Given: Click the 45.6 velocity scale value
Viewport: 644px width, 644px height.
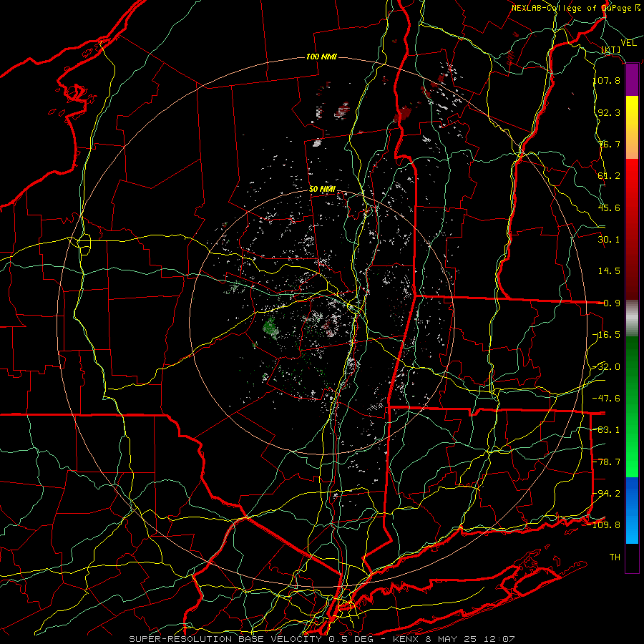Looking at the screenshot, I should [609, 208].
